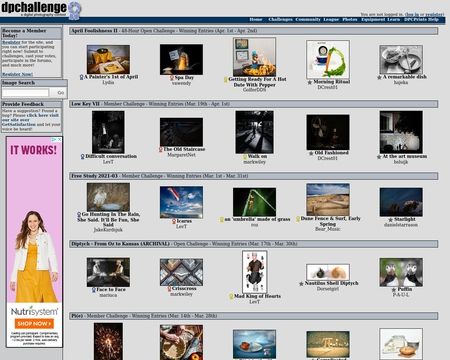Open GetSatisfaction feedback link

click(19, 124)
